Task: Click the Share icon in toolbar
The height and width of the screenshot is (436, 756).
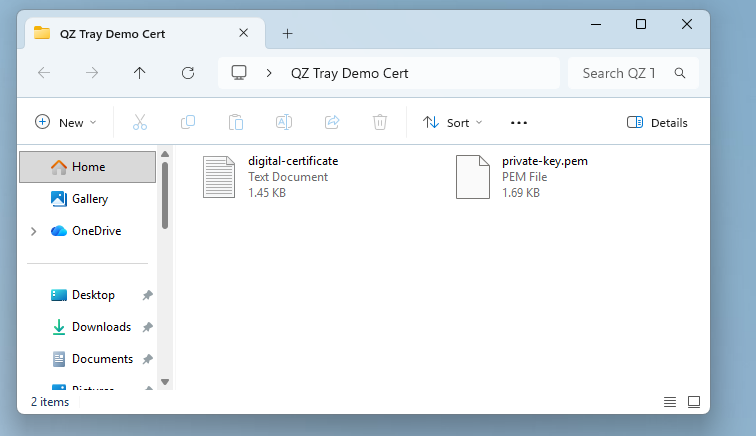Action: point(332,122)
